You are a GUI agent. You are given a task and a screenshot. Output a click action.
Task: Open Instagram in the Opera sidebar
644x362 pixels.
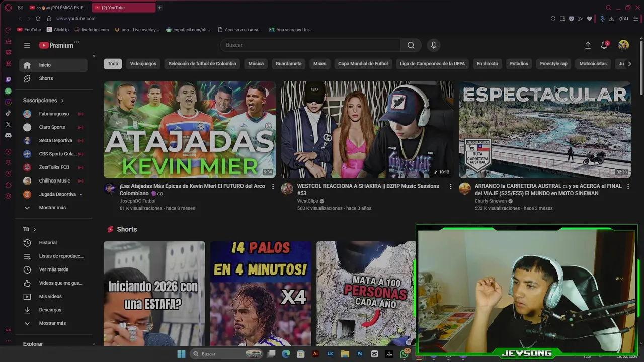8,102
